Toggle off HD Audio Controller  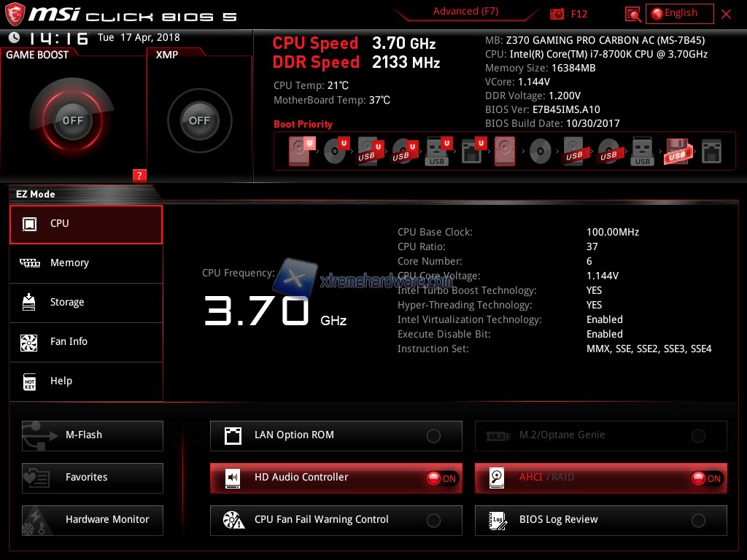point(441,478)
